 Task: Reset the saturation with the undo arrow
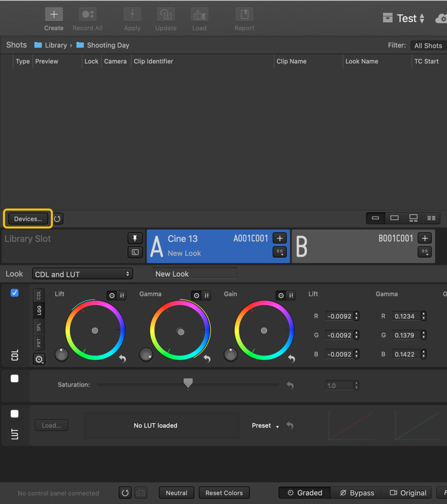coord(290,385)
